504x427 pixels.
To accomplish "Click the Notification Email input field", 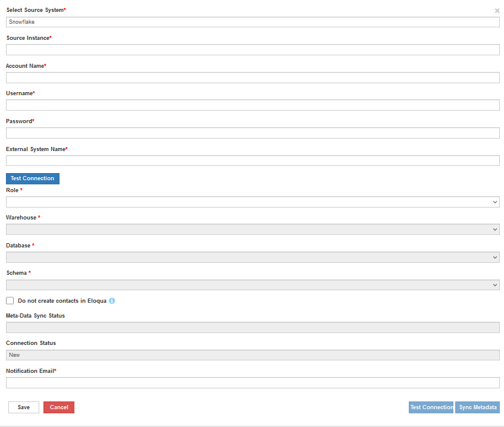I will [252, 382].
